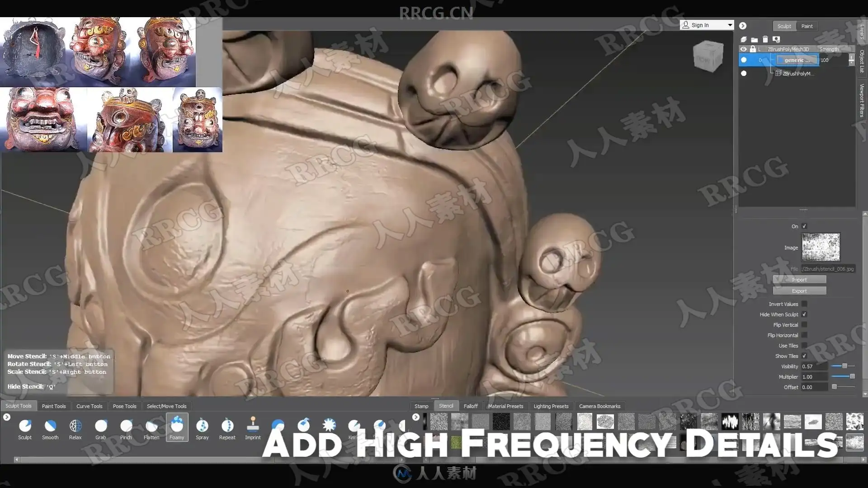Collapse the right panel with arrow

[743, 26]
